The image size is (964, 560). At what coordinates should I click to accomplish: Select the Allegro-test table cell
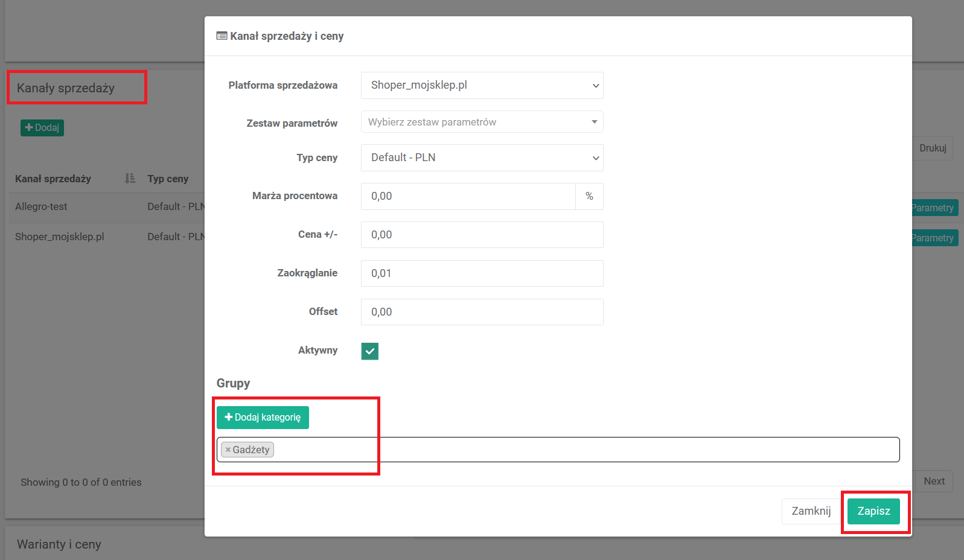click(x=41, y=206)
